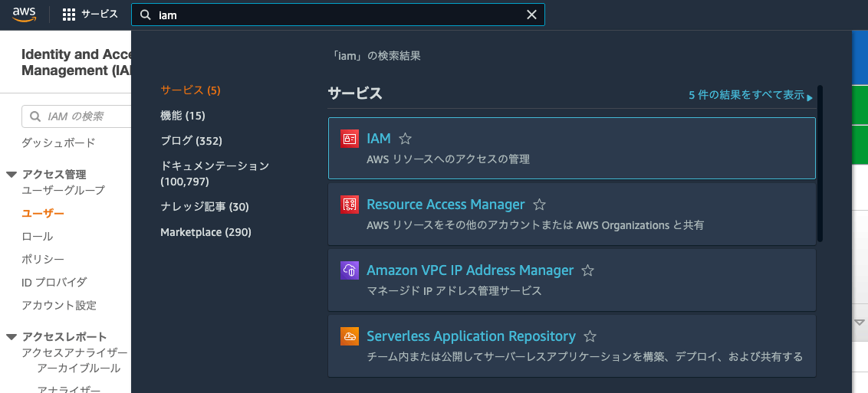Viewport: 868px width, 393px height.
Task: Star Amazon VPC IP Address Manager
Action: [x=588, y=271]
